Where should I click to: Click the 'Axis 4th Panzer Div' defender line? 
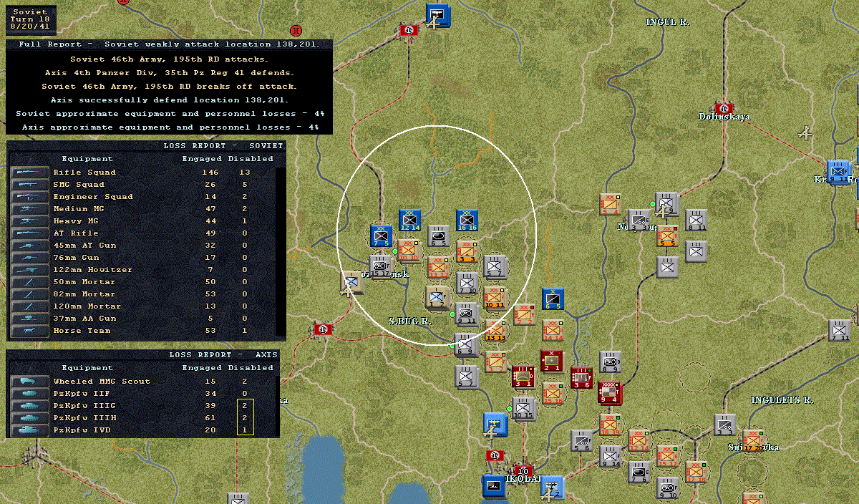170,73
